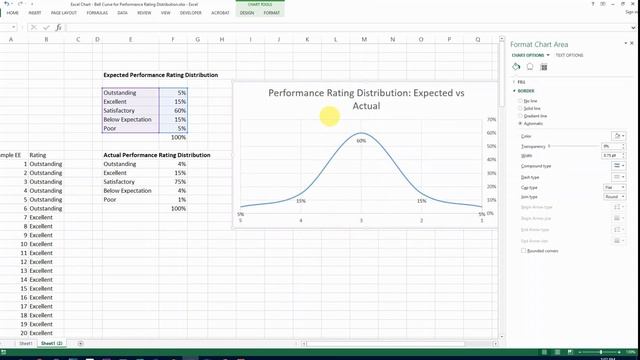Click the chart title text
The image size is (640, 360).
coord(366,99)
